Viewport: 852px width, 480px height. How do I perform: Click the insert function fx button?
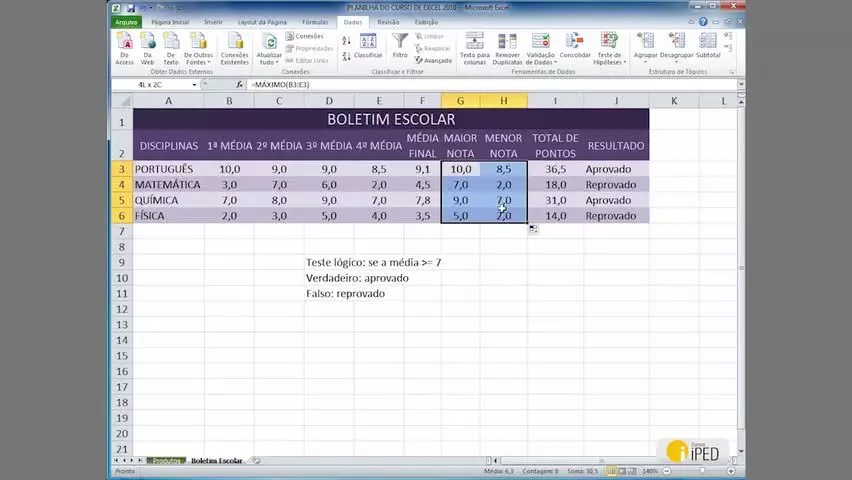[240, 85]
